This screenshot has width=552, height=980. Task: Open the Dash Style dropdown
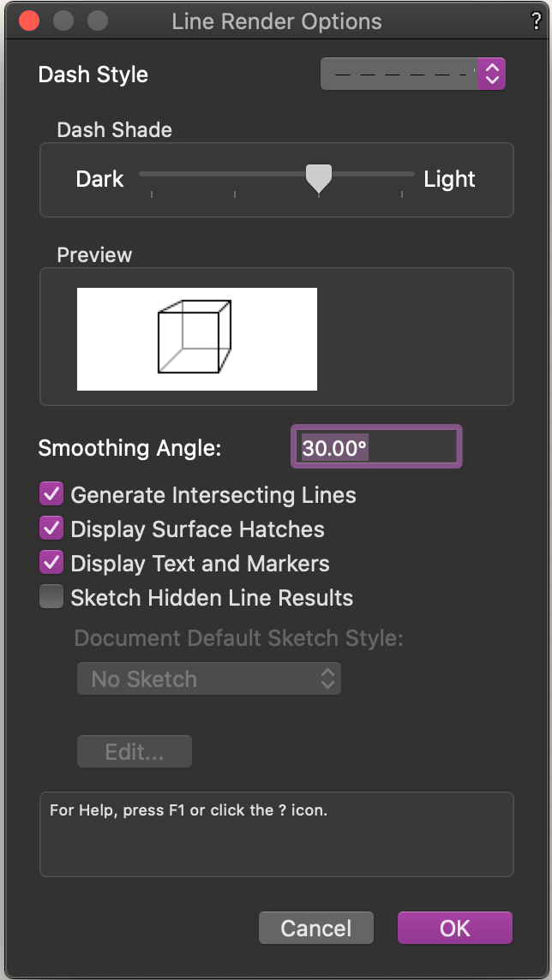pyautogui.click(x=412, y=75)
